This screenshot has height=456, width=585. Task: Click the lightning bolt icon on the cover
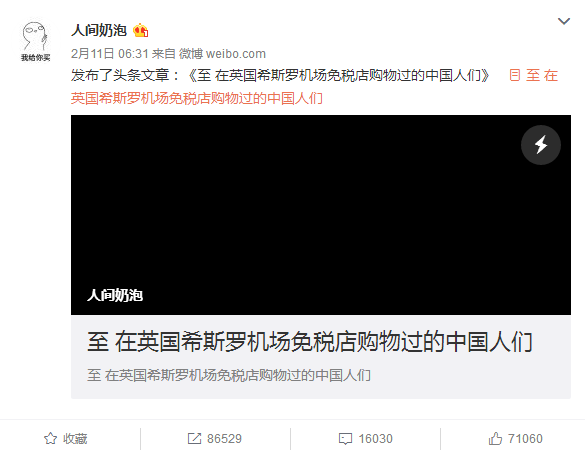tap(541, 145)
